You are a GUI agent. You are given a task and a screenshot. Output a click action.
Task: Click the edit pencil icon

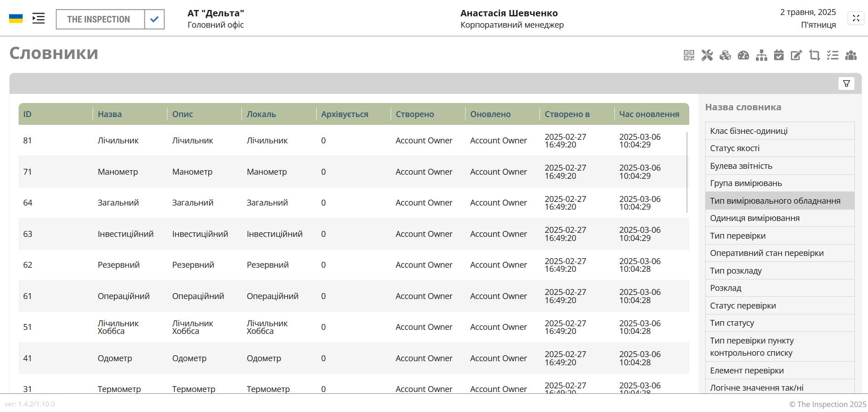pyautogui.click(x=796, y=55)
